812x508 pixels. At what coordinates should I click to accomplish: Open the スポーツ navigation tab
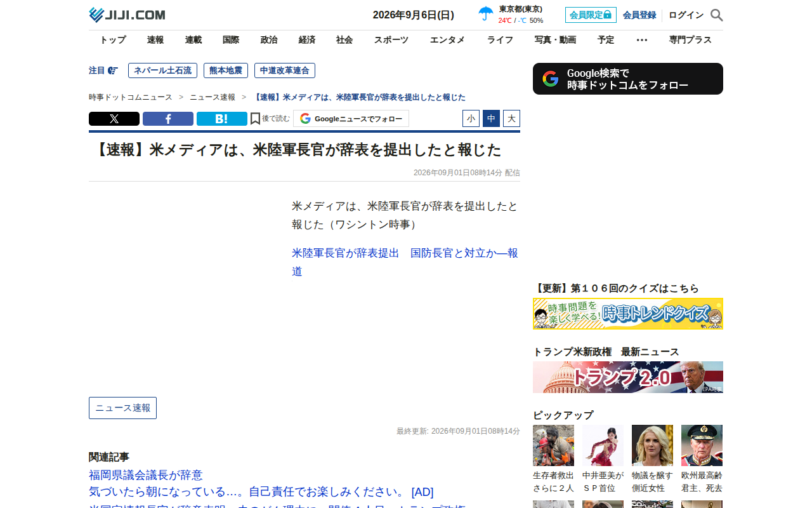pyautogui.click(x=391, y=40)
